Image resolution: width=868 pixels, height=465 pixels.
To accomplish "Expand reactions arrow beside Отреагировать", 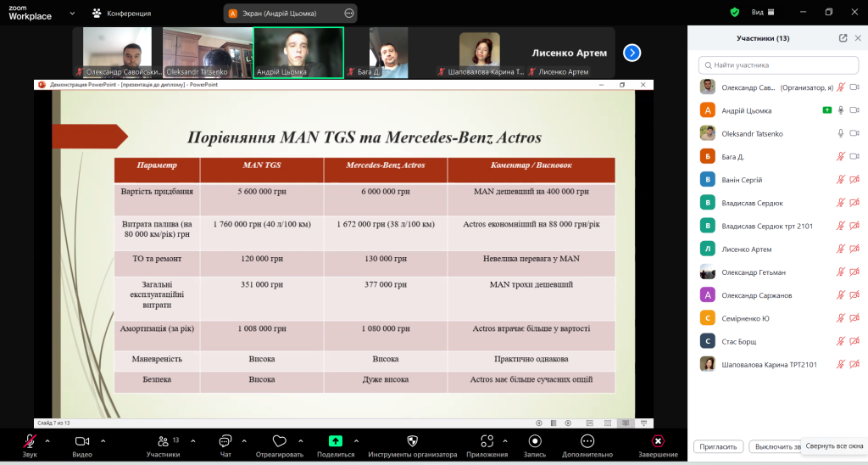I will pyautogui.click(x=301, y=441).
